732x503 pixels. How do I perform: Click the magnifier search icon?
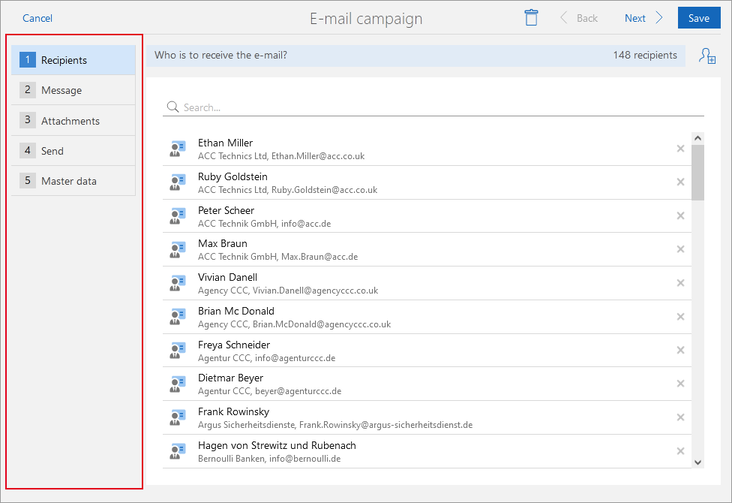[x=173, y=107]
